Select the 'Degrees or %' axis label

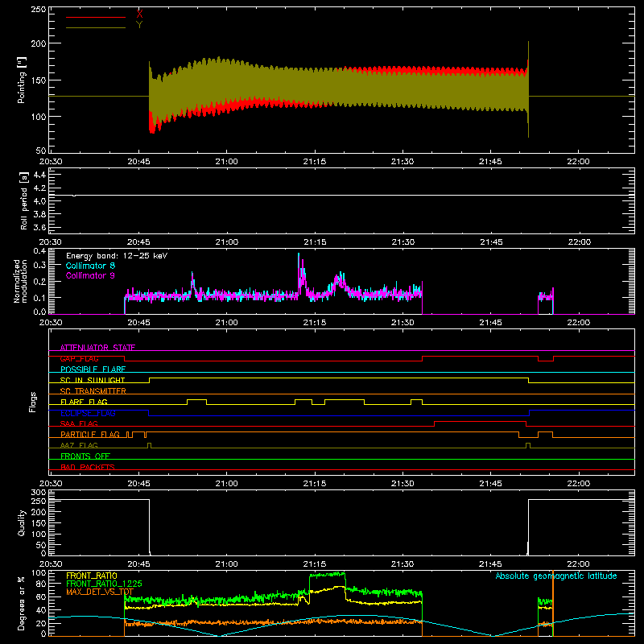tap(22, 604)
